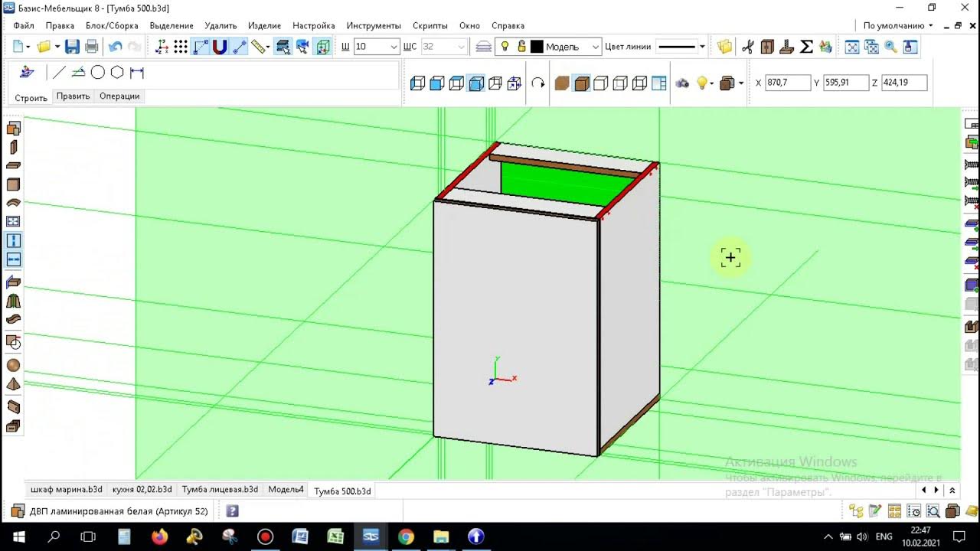Click the ruler measuring tool icon

coord(258,47)
